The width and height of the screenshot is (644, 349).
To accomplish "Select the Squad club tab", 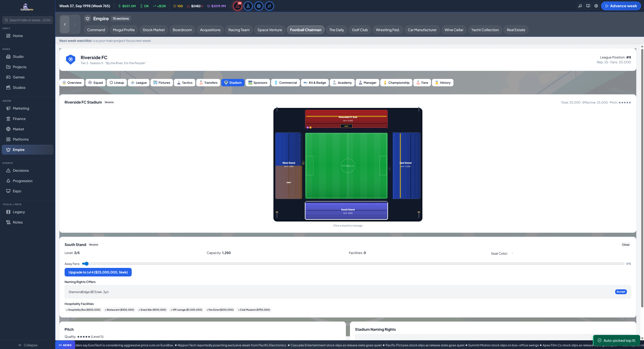I will tap(95, 83).
